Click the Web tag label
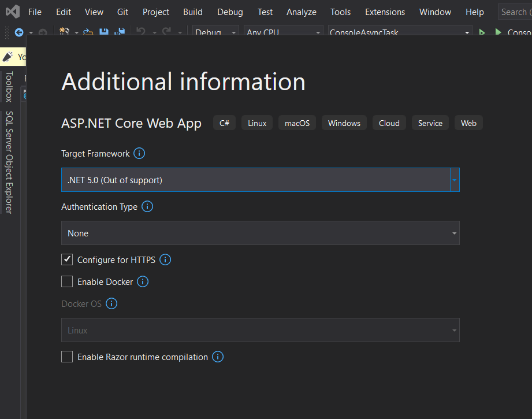The image size is (532, 419). (x=468, y=123)
